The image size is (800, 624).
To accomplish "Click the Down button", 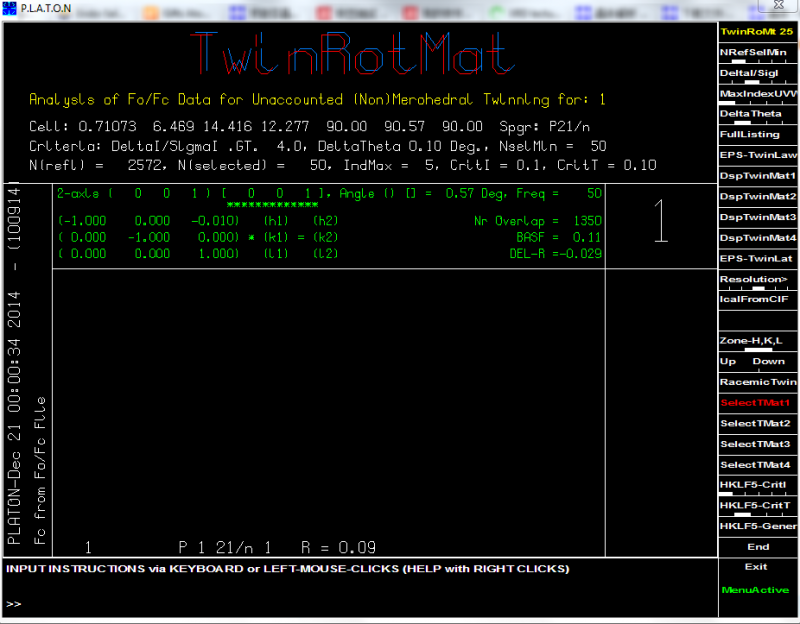I will pyautogui.click(x=768, y=362).
